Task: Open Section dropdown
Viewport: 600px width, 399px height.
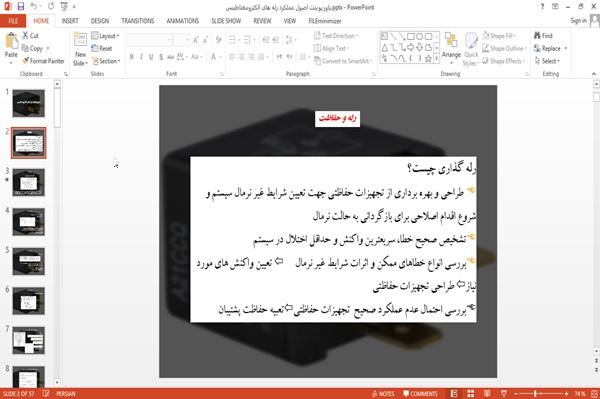Action: coord(106,61)
